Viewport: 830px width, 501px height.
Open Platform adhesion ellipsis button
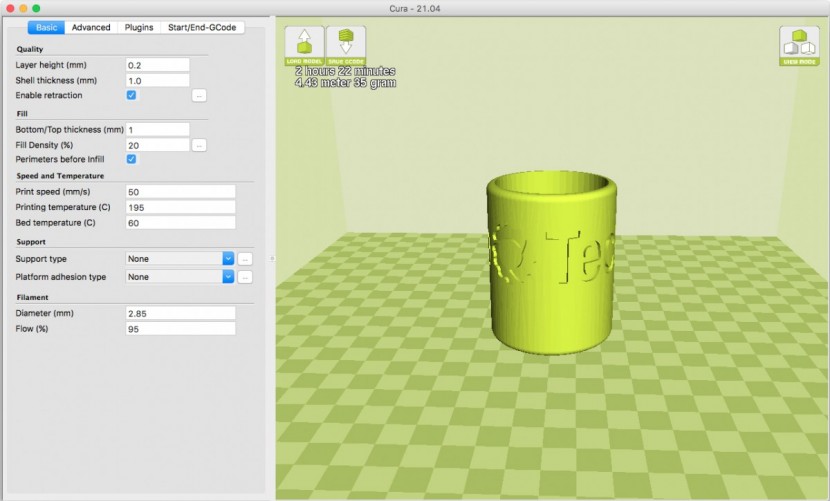[245, 277]
